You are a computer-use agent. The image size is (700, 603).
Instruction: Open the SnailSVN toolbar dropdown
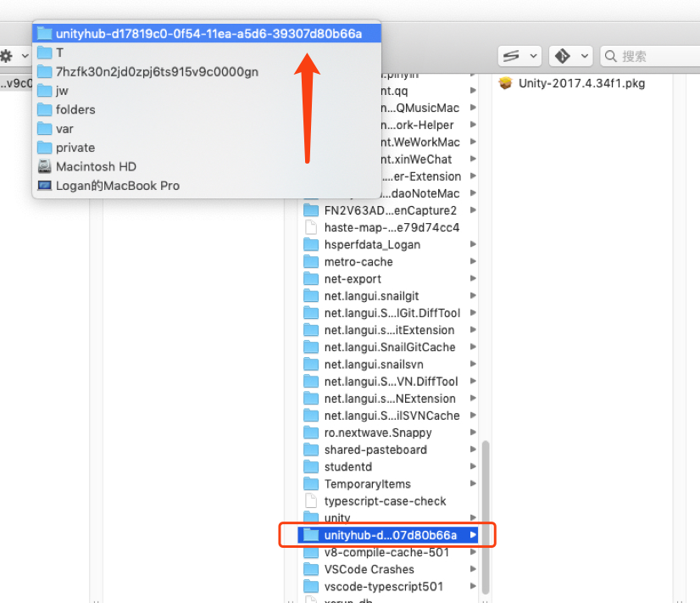pyautogui.click(x=519, y=56)
